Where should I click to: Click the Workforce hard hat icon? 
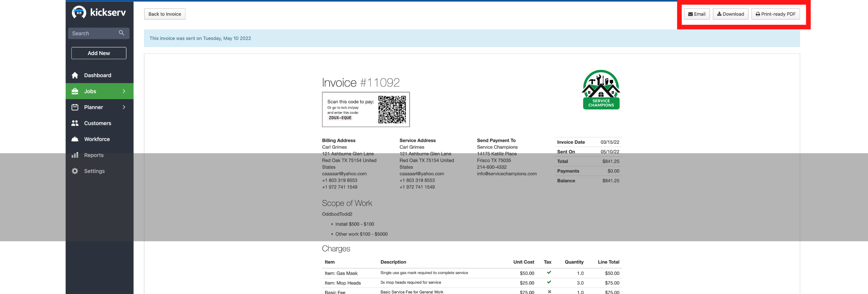coord(75,139)
